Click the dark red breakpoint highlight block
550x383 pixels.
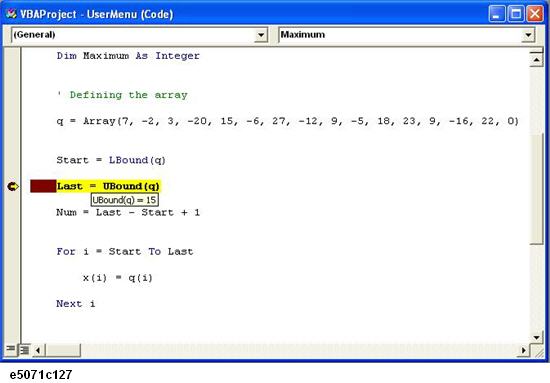pyautogui.click(x=43, y=186)
